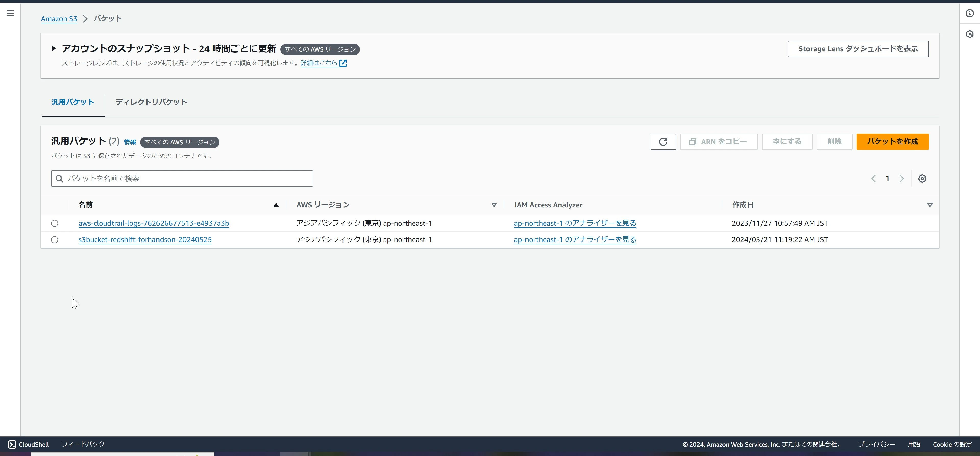
Task: Click page number 1 in pagination
Action: pyautogui.click(x=887, y=178)
